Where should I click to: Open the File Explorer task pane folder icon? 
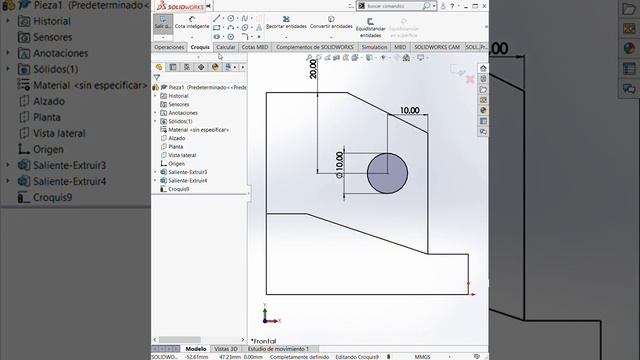[483, 89]
